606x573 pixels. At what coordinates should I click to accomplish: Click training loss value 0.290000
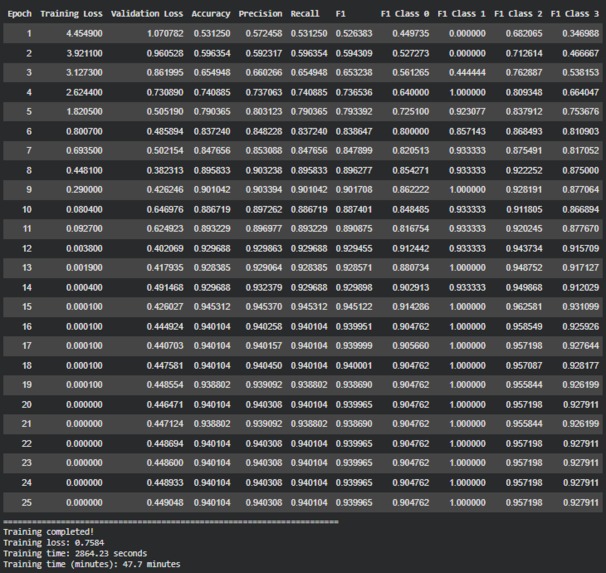84,190
